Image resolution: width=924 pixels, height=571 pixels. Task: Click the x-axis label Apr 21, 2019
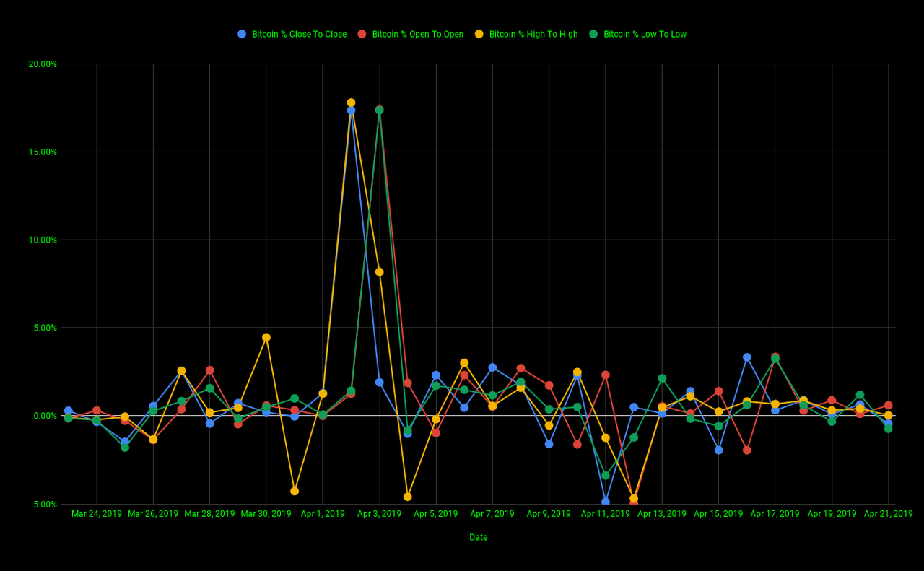[x=888, y=514]
